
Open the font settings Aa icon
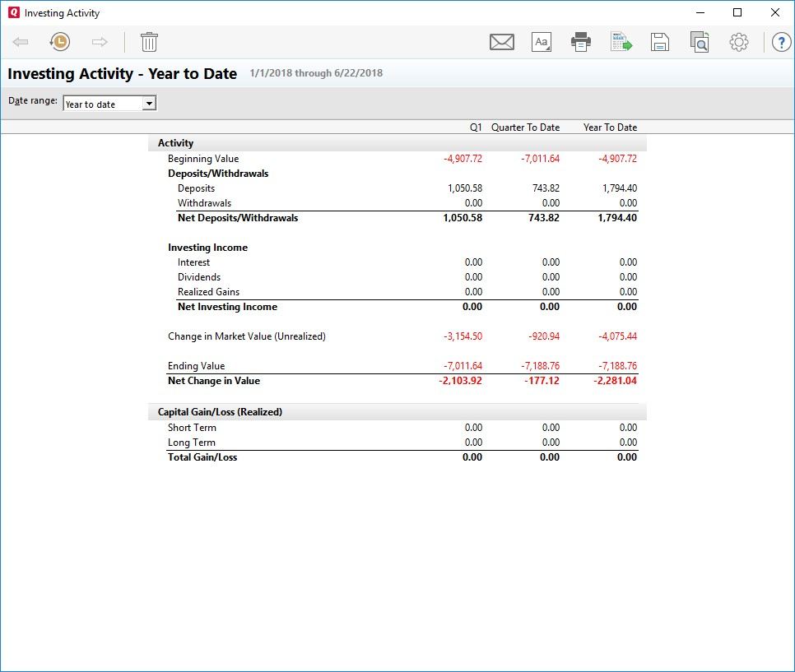[x=541, y=42]
